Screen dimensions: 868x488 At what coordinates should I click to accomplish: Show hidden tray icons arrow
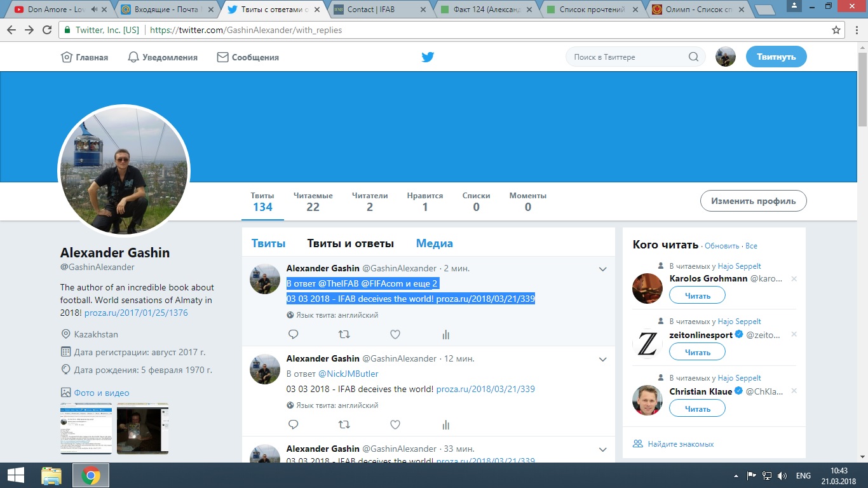(735, 475)
